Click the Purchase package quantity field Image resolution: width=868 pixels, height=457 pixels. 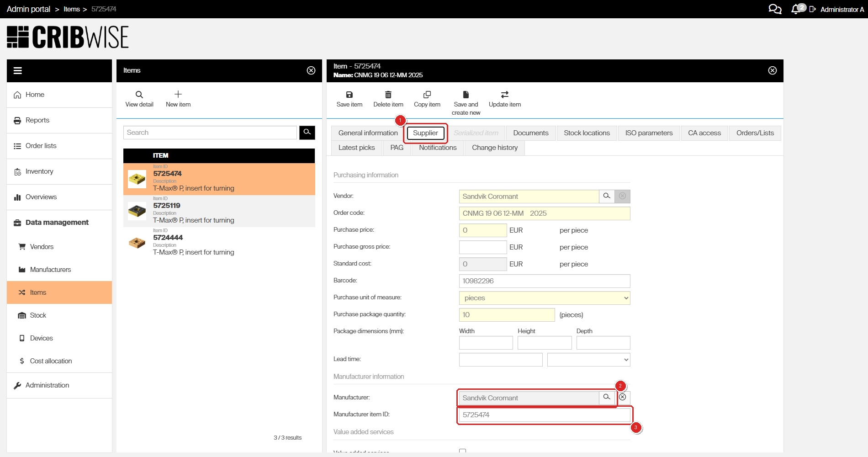tap(507, 315)
